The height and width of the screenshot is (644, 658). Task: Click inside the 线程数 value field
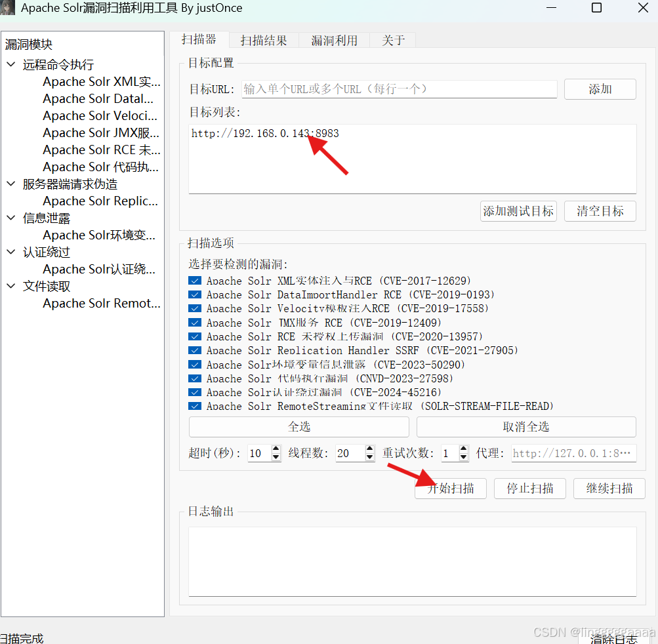coord(350,453)
